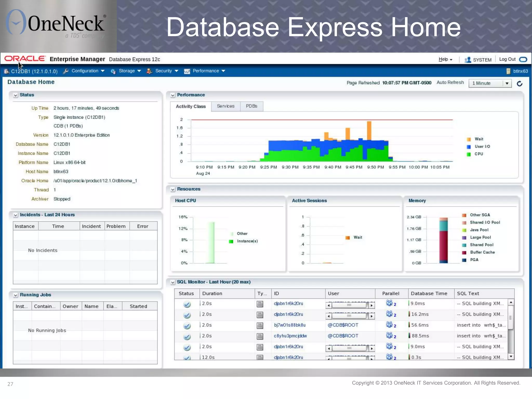Open the Security menu
532x399 pixels.
(x=167, y=71)
